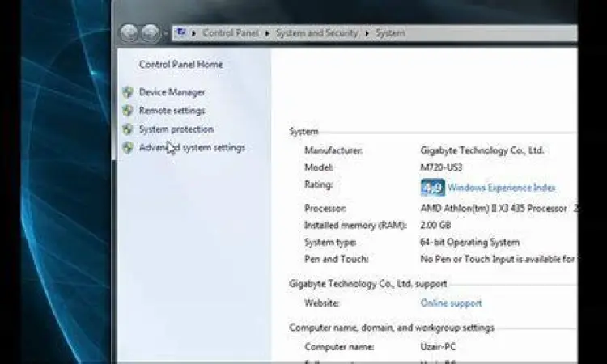607x364 pixels.
Task: Select System in the address breadcrumb
Action: click(x=391, y=33)
